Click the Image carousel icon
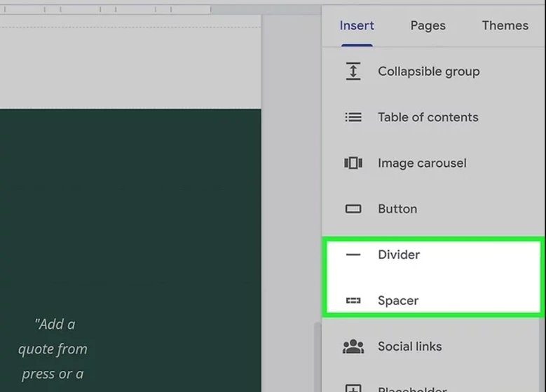This screenshot has height=392, width=546. pos(353,163)
